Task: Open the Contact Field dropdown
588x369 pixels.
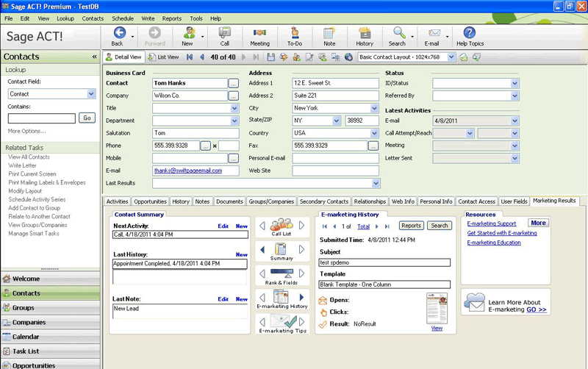Action: coord(91,94)
